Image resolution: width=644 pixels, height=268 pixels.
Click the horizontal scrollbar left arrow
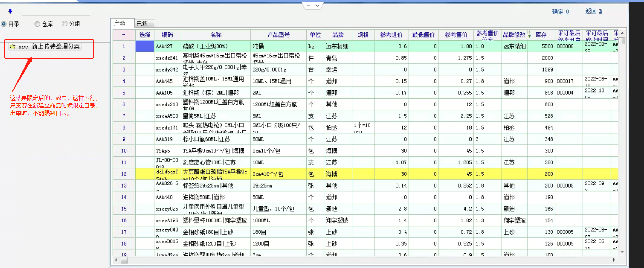(116, 260)
